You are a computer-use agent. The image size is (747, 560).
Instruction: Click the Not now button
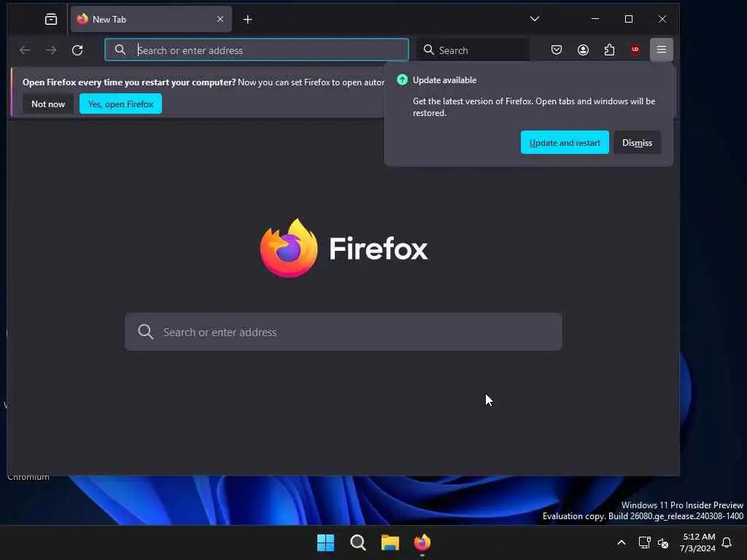tap(48, 104)
